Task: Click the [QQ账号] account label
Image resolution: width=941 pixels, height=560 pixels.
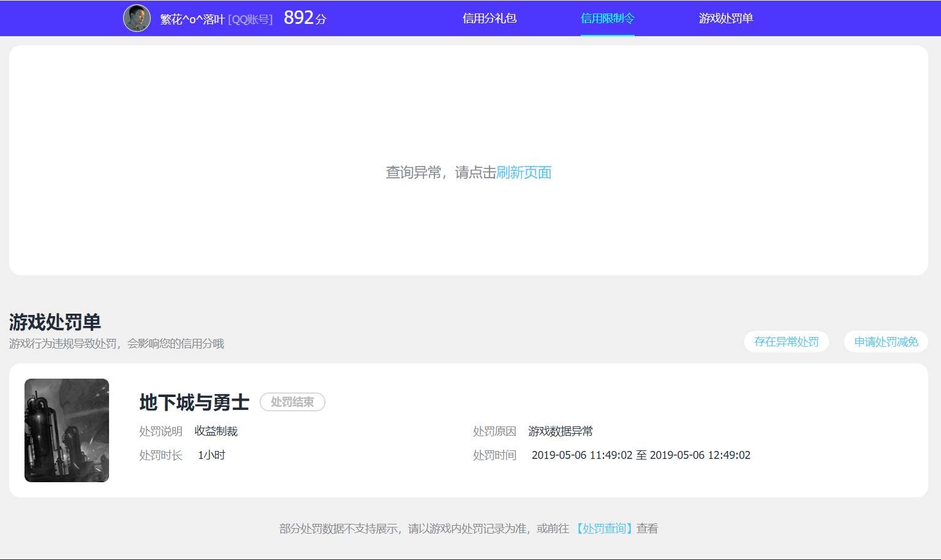Action: click(x=249, y=19)
